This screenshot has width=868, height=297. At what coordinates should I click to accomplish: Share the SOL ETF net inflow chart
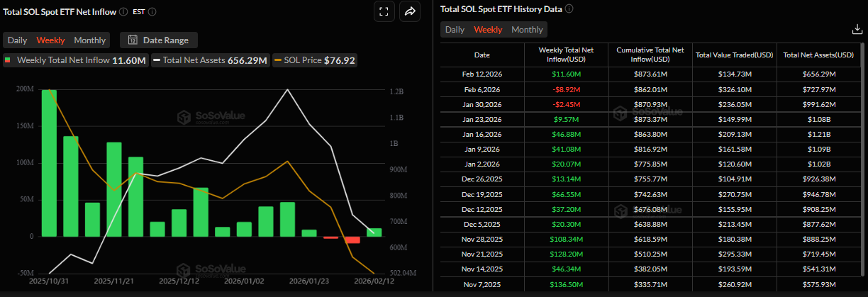409,11
